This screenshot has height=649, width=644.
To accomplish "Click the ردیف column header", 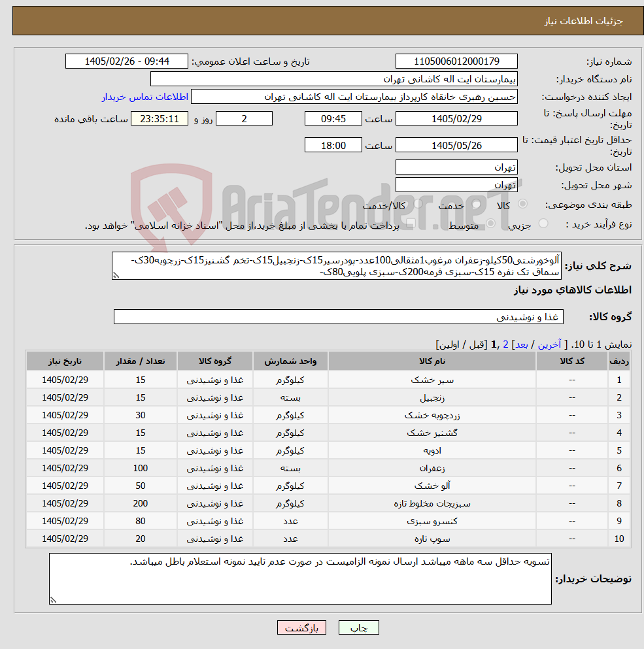I will point(619,361).
